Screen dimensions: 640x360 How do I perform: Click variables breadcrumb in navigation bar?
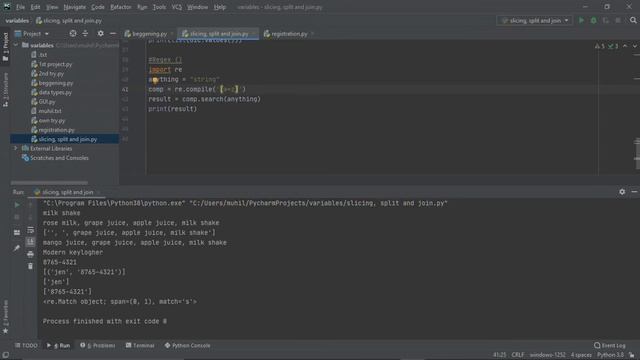coord(17,20)
